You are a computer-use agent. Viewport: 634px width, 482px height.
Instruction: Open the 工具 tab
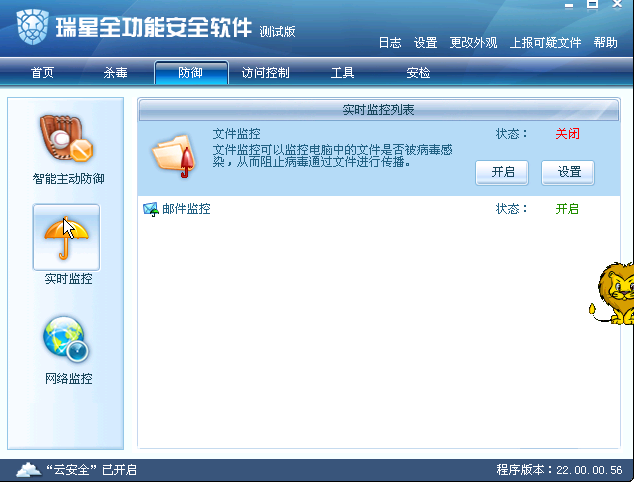coord(342,73)
